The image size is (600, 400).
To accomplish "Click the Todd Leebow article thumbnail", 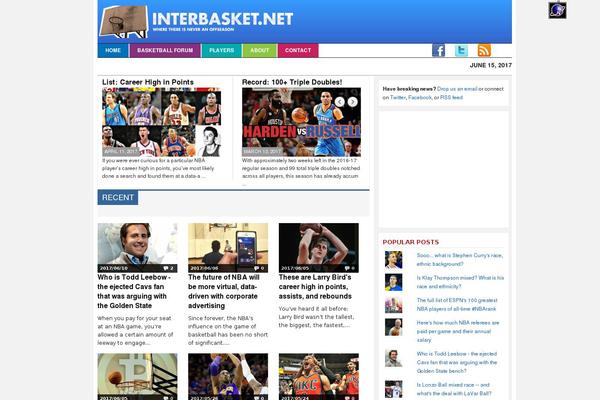I will point(137,248).
